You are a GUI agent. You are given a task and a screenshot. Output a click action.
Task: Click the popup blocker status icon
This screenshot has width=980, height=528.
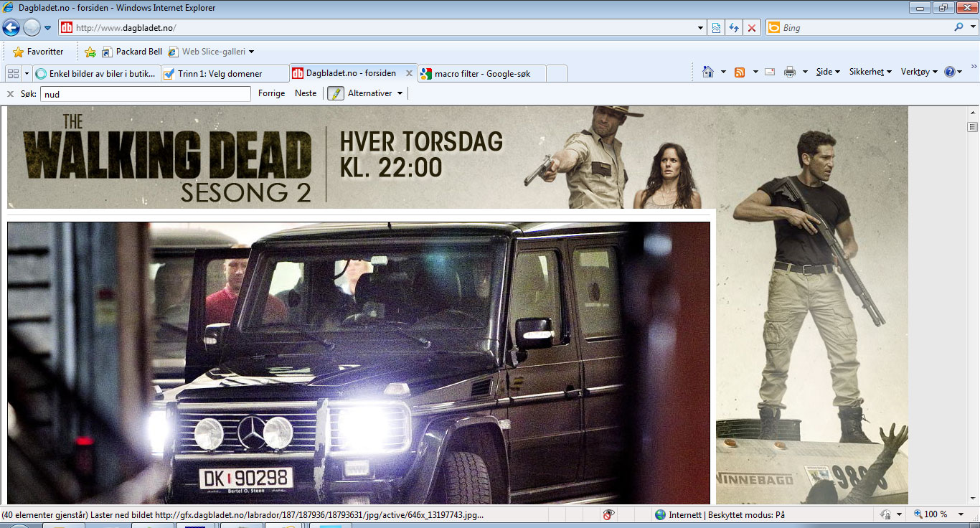click(608, 514)
